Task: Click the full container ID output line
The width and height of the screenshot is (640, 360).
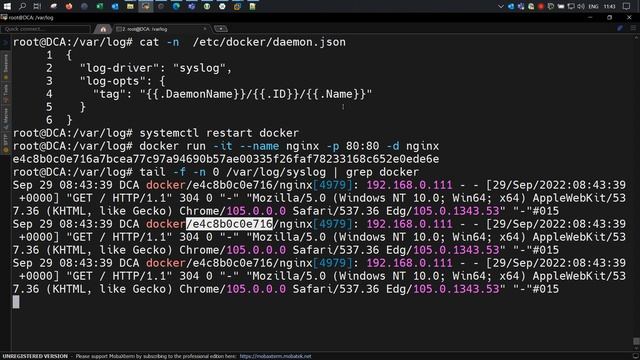Action: 226,159
